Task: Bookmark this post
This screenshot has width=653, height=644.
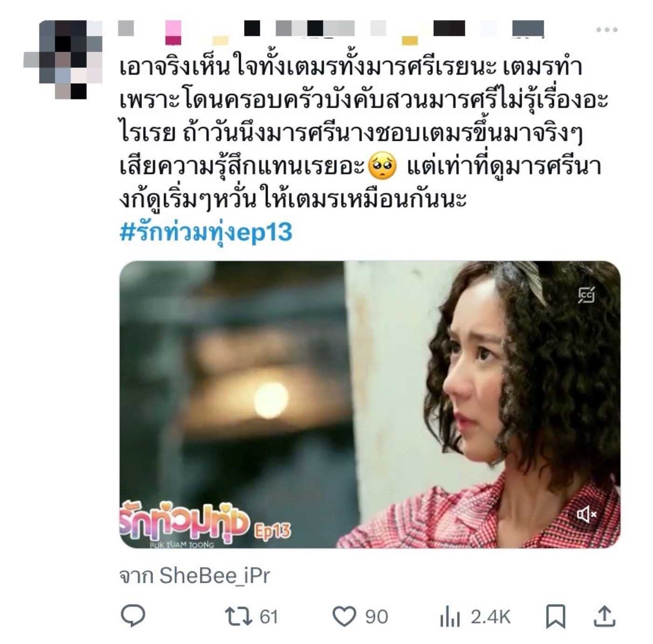Action: pos(556,616)
